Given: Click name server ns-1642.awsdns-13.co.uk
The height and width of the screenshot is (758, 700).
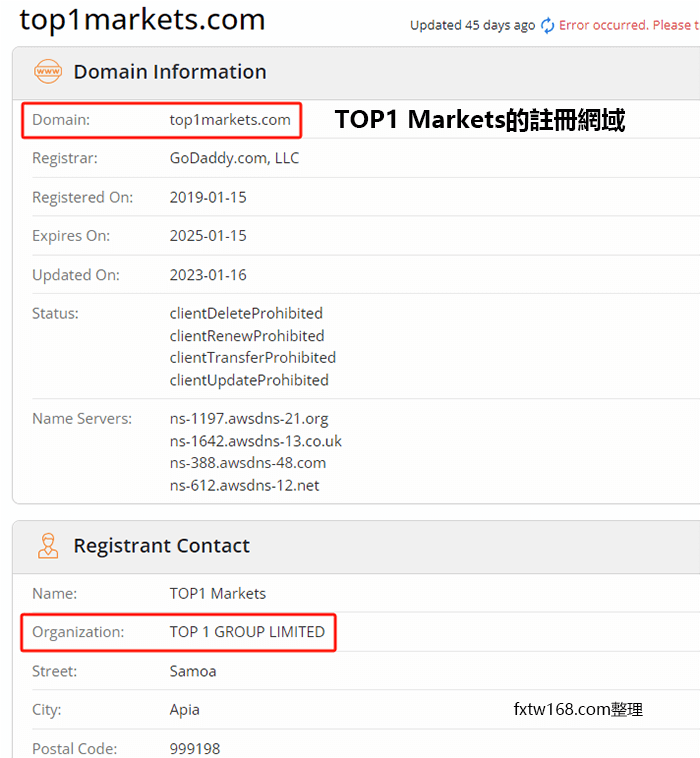Looking at the screenshot, I should pos(256,441).
